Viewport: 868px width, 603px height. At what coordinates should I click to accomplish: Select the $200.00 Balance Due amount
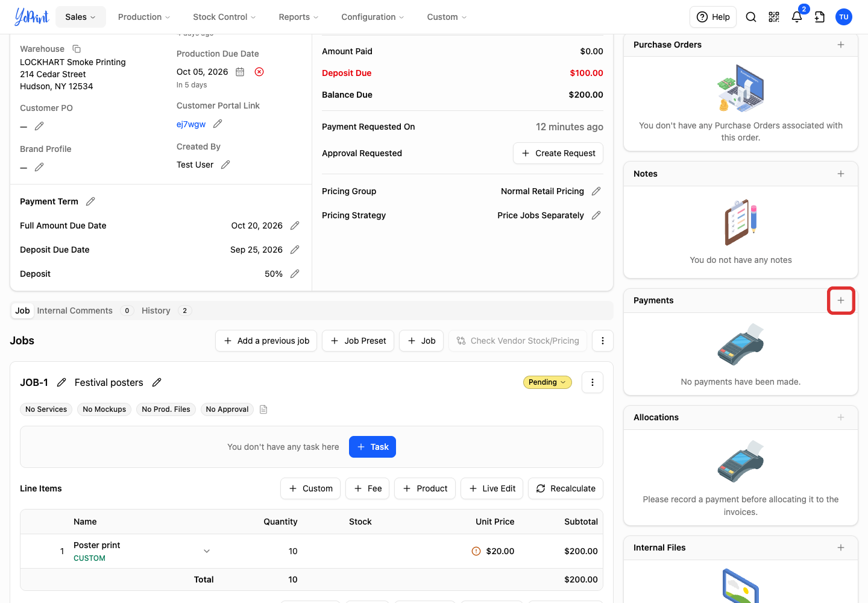click(586, 95)
